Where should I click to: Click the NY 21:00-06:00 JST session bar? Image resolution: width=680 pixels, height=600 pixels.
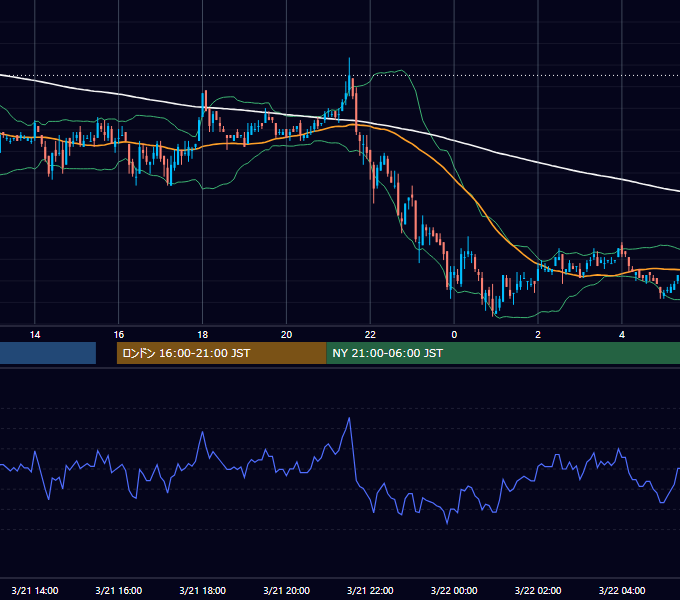pos(503,353)
